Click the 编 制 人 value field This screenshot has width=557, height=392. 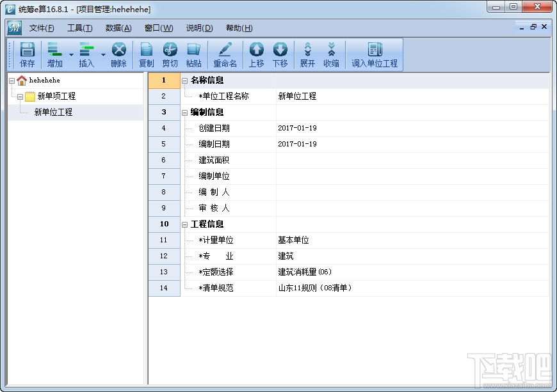(412, 192)
